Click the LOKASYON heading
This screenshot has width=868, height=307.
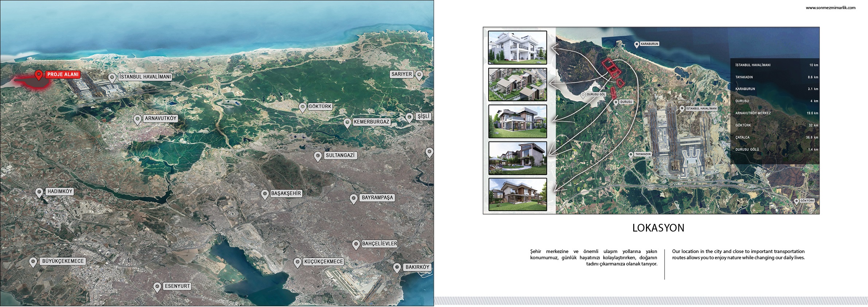point(658,228)
